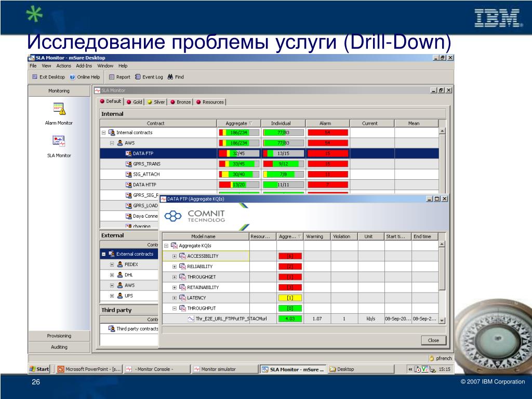Select the Thr_E2E_URL_FTPPutTP_STACMurl model row
Viewport: 532px width, 399px height.
click(300, 319)
